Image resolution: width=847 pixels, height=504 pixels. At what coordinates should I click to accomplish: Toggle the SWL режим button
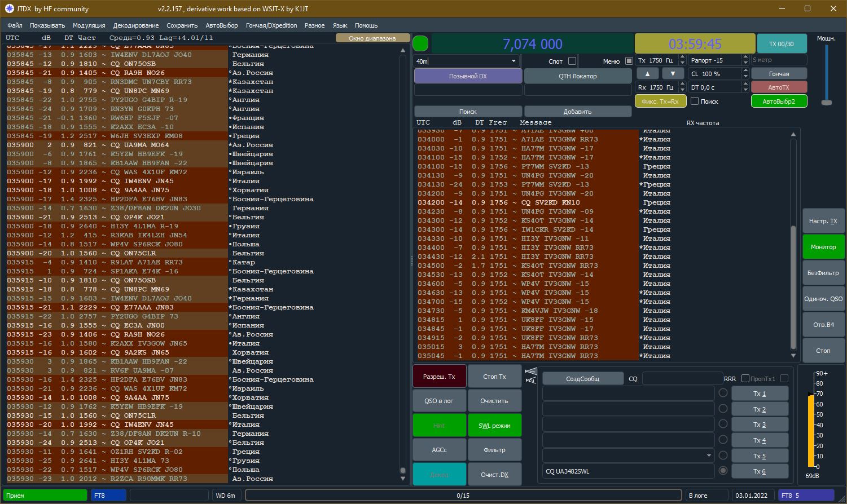tap(494, 426)
